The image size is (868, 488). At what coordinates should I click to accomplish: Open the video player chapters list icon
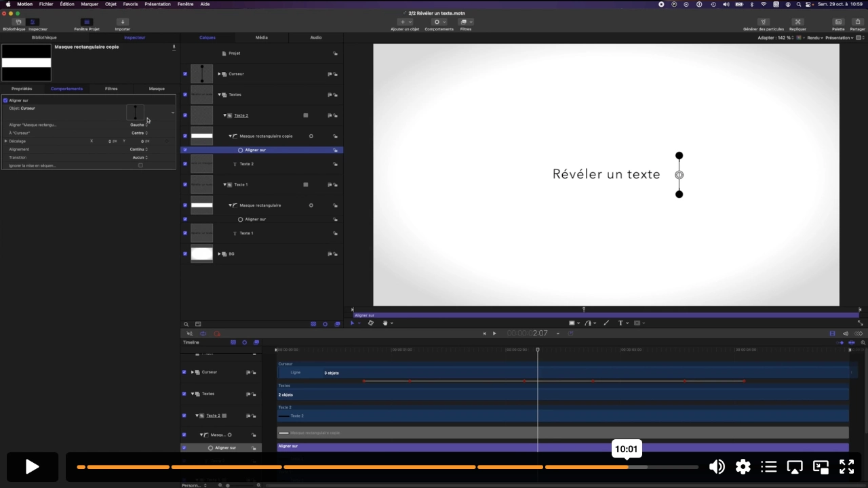pos(769,466)
